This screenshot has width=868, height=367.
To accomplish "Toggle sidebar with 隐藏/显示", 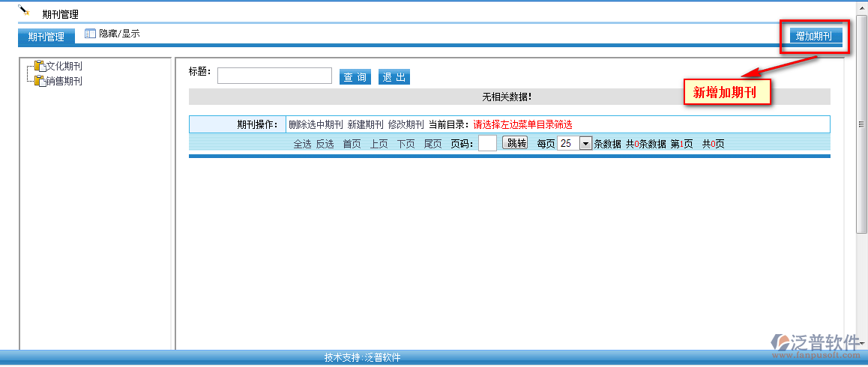I will click(120, 34).
